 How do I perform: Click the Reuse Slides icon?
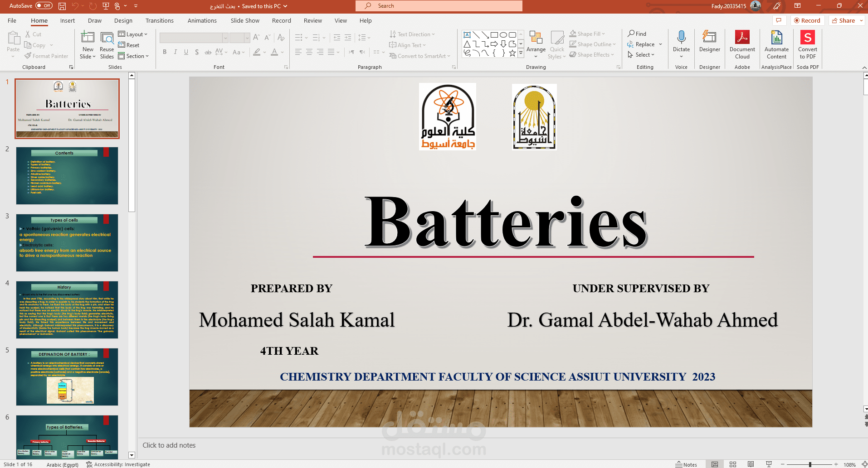(x=107, y=45)
